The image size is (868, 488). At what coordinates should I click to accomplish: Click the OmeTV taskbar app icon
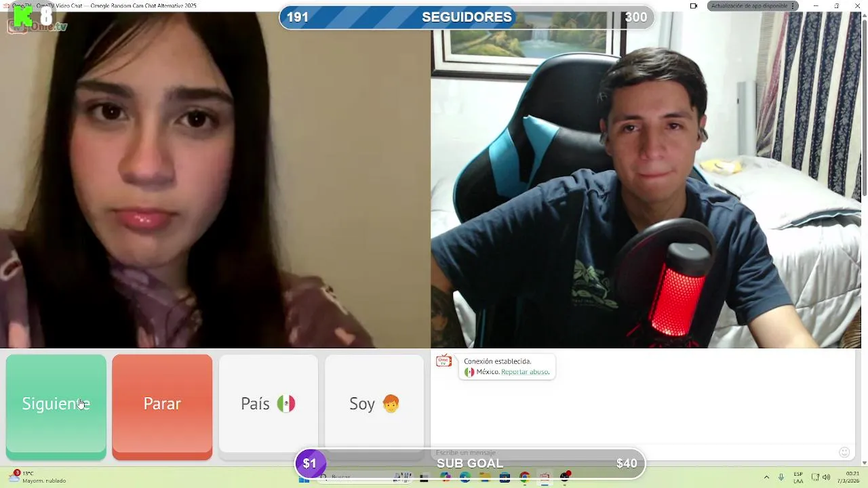coord(545,477)
